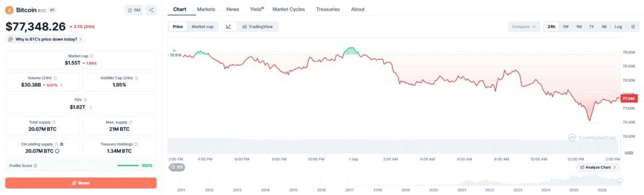The width and height of the screenshot is (644, 195).
Task: Set chart range to 1M
Action: 579,26
